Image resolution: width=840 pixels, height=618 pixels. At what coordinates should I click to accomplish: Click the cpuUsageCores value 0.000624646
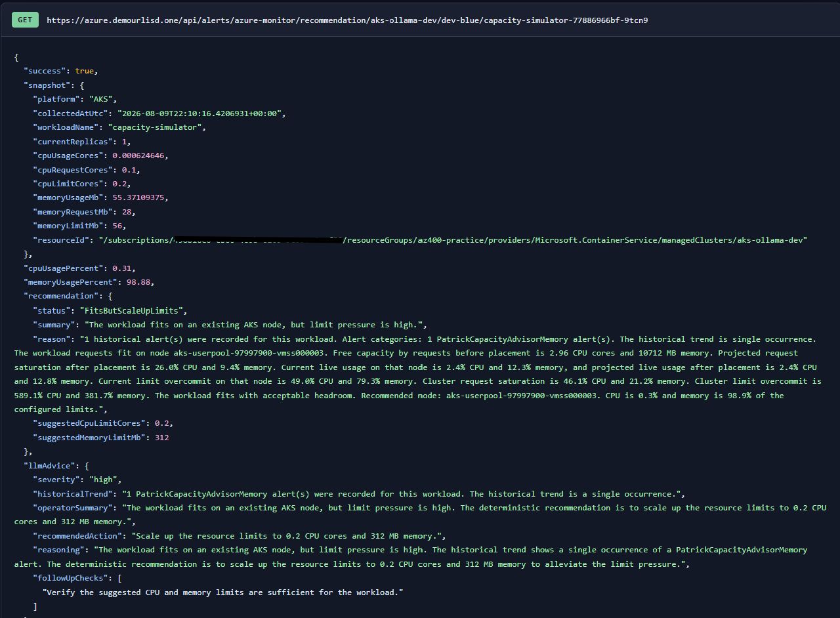click(x=140, y=155)
